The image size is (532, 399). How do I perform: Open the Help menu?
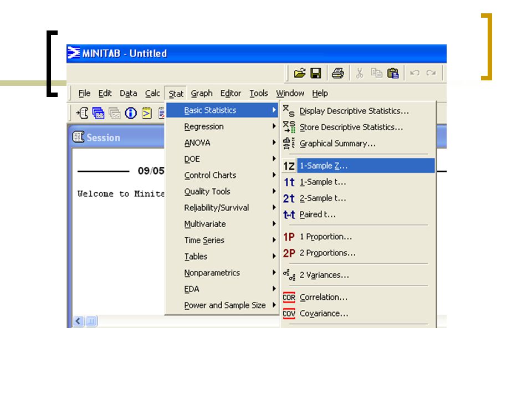320,93
